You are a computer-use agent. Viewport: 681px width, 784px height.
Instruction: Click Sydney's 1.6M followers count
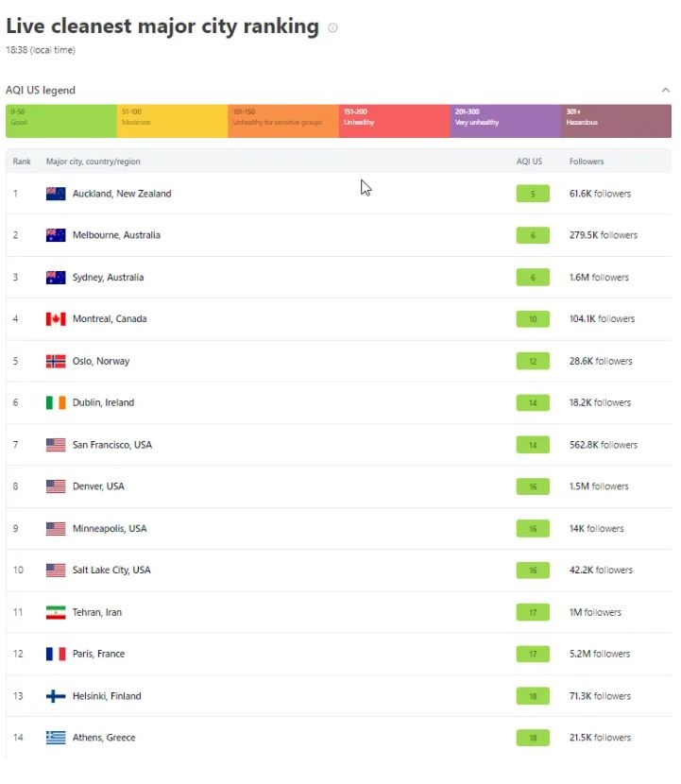click(x=599, y=278)
